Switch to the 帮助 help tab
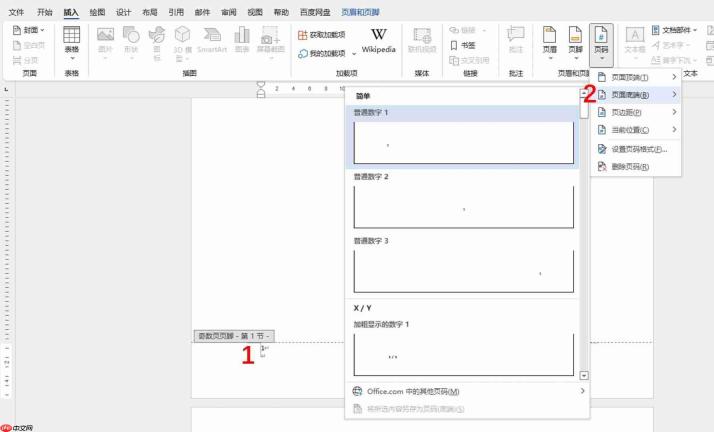Image resolution: width=714 pixels, height=432 pixels. (x=281, y=12)
